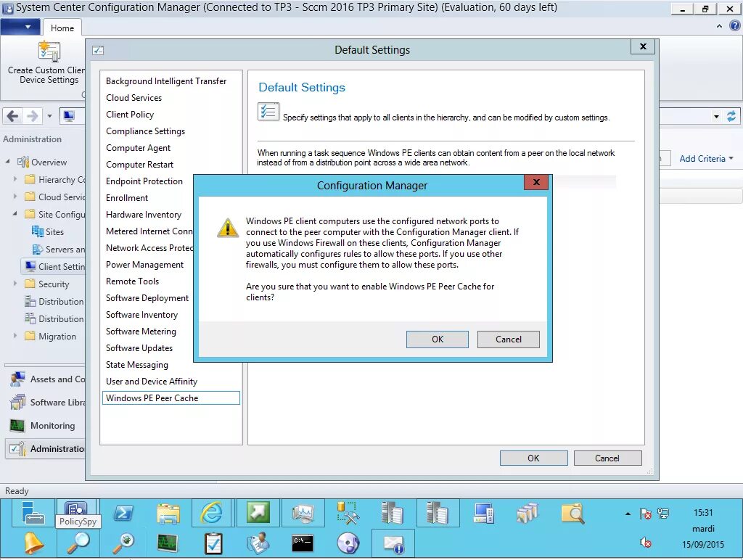
Task: Switch to the Home ribbon tab
Action: point(62,28)
